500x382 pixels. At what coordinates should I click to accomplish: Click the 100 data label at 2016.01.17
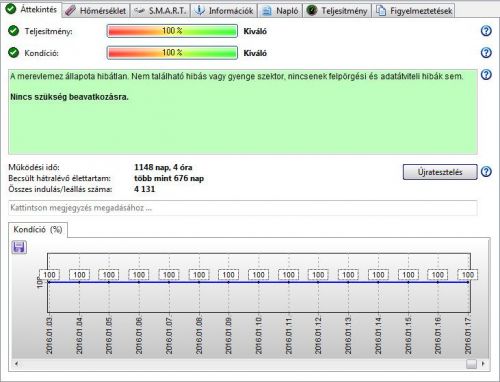point(468,275)
